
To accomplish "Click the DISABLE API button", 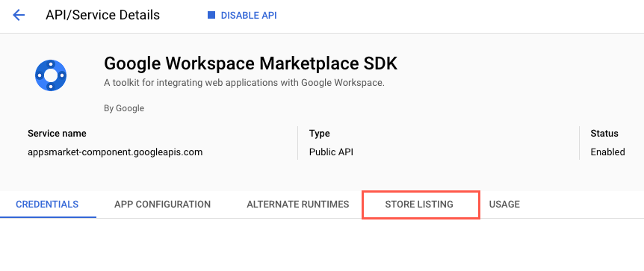I will [x=242, y=16].
